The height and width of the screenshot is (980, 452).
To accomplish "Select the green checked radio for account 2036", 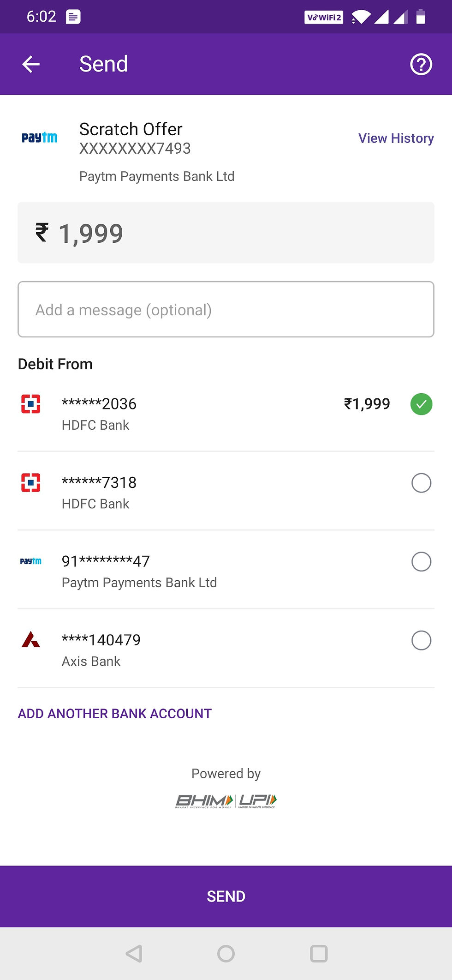I will tap(421, 404).
